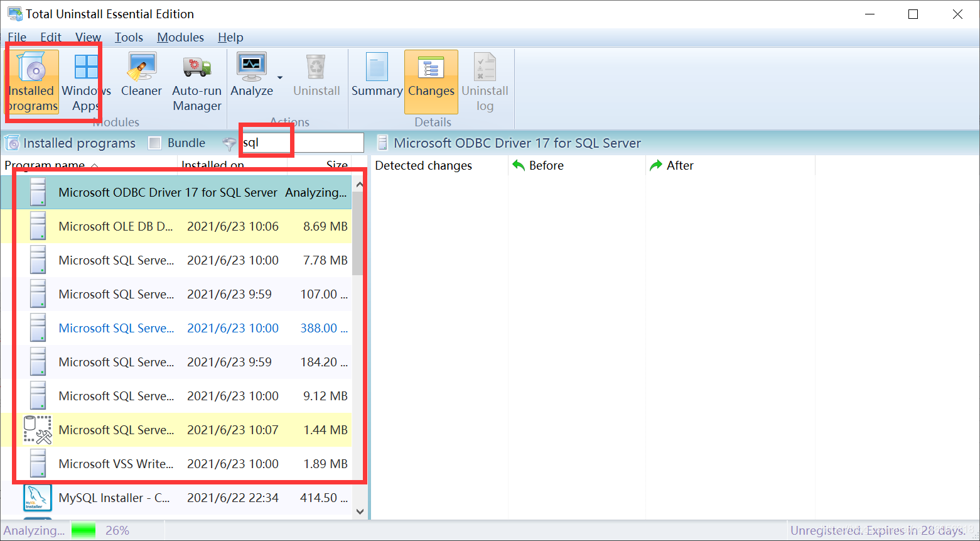This screenshot has height=541, width=980.
Task: Toggle the Bundle checkbox
Action: click(155, 143)
